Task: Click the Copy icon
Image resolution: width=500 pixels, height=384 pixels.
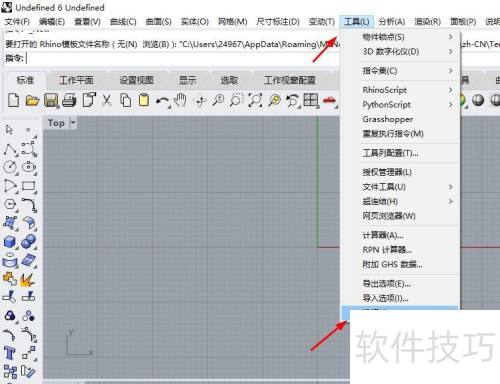Action: click(x=125, y=100)
